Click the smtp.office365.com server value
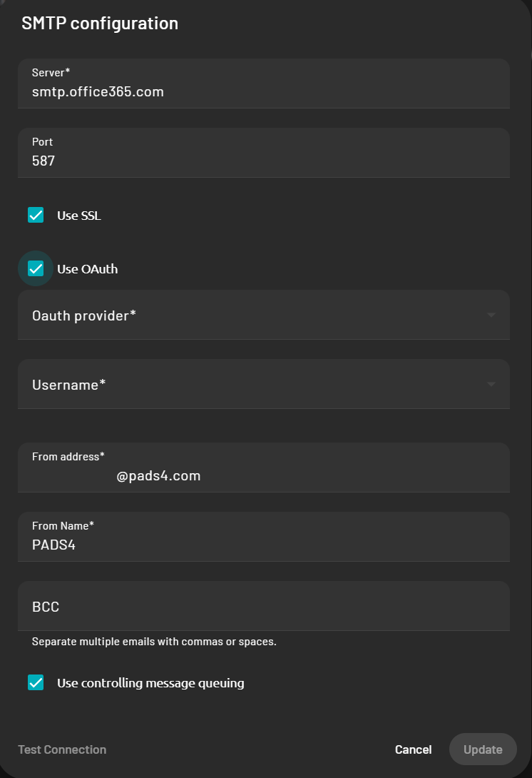 (x=97, y=91)
